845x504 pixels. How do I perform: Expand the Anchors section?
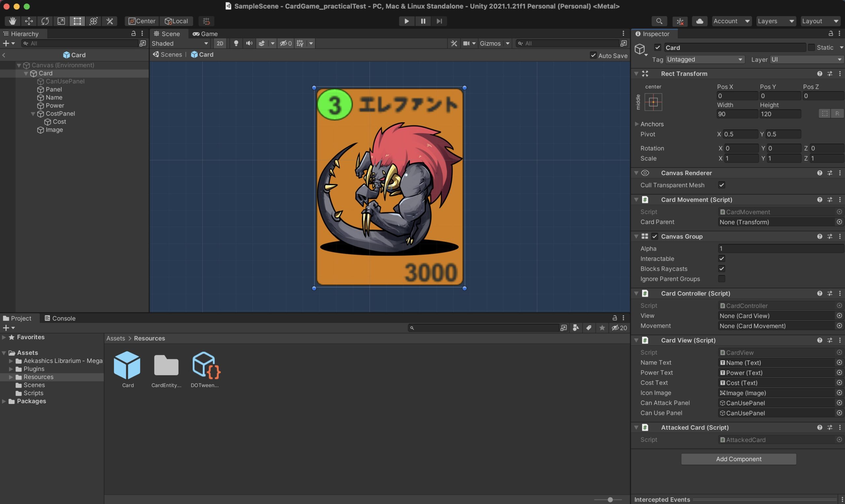[x=636, y=124]
